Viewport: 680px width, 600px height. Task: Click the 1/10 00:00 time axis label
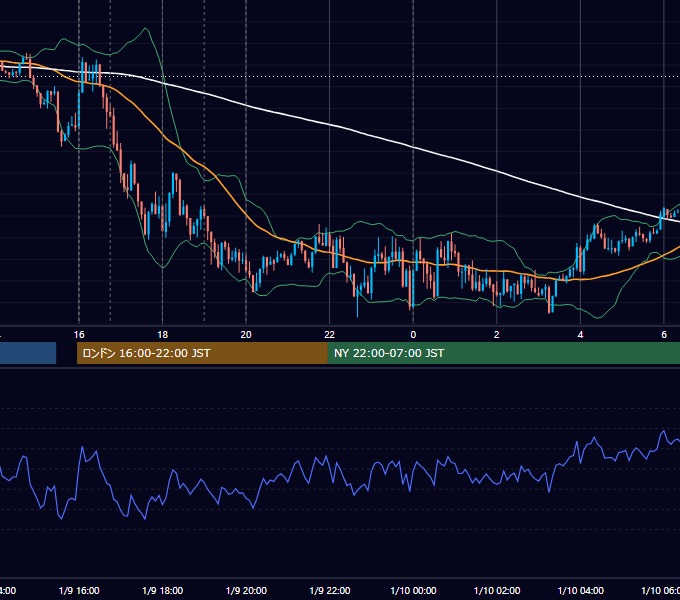click(x=413, y=590)
